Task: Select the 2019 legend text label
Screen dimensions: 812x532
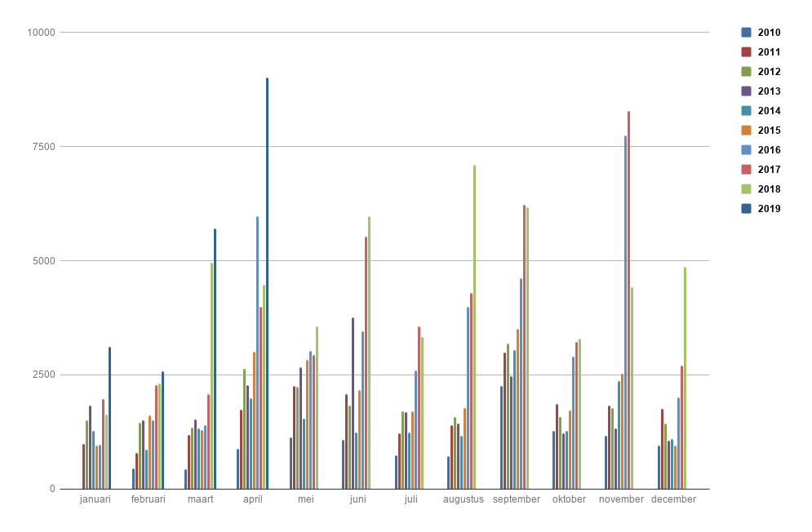Action: point(769,209)
